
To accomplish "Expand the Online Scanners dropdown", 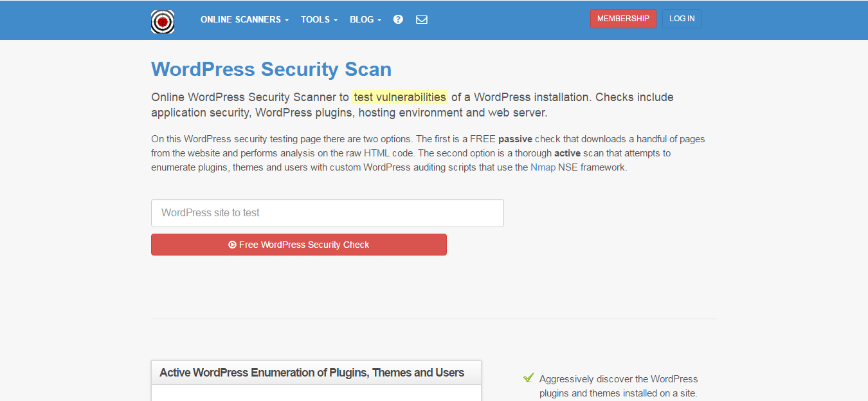I will pos(244,19).
